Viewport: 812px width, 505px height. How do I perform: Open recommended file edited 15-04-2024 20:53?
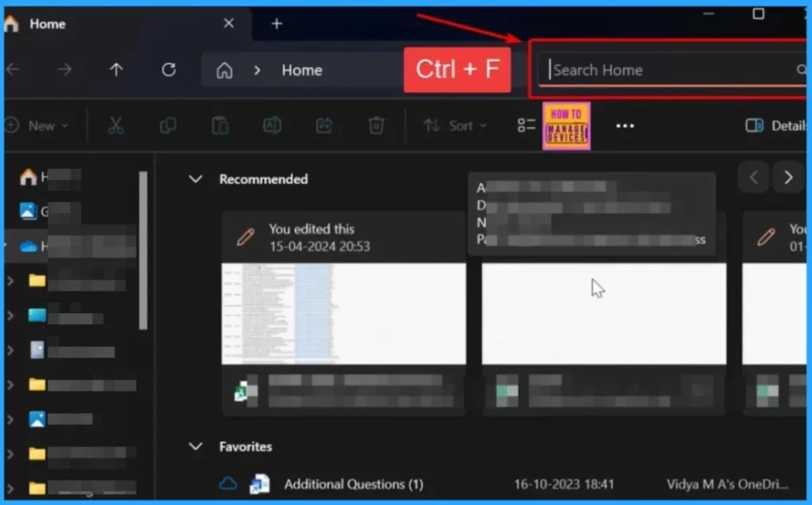344,313
